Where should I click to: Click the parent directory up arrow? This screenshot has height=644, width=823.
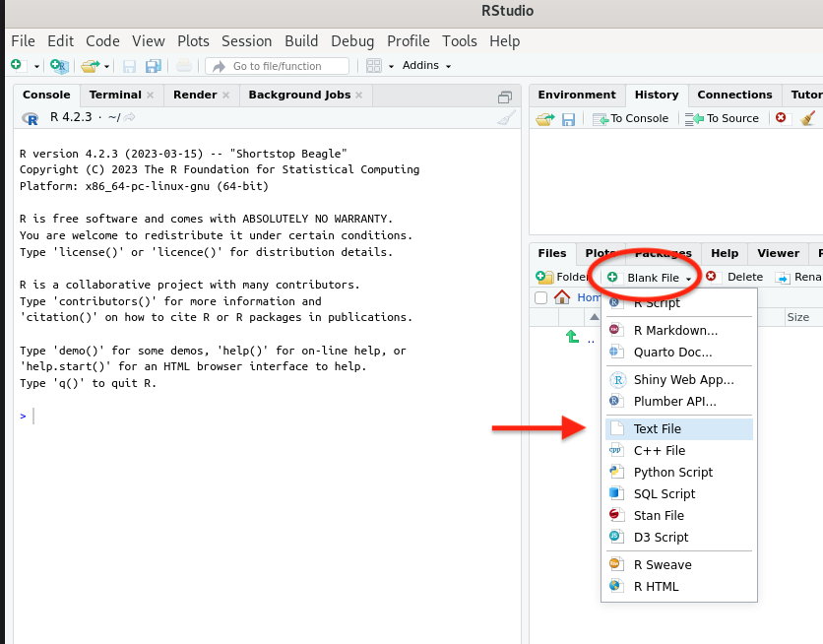click(573, 337)
